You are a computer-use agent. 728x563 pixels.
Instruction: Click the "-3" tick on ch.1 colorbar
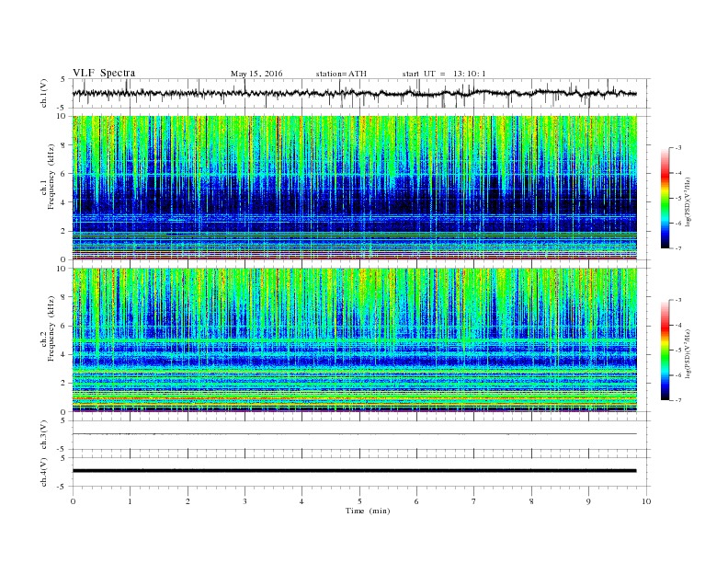point(678,148)
